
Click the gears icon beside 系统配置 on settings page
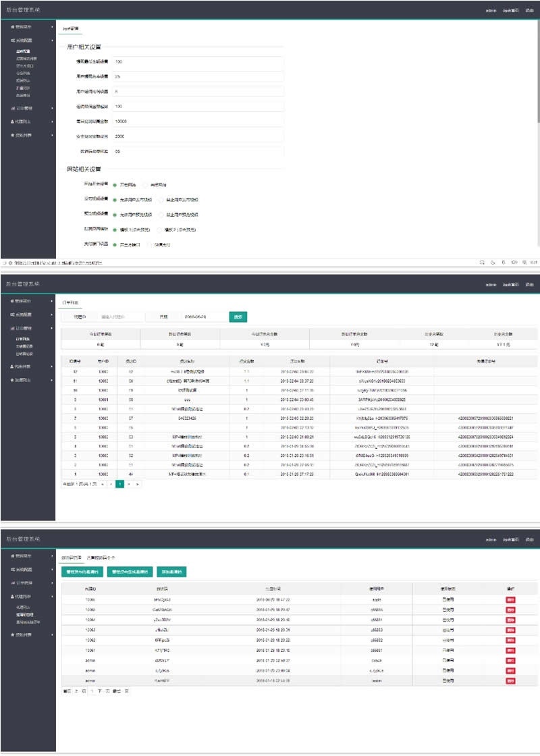[x=13, y=40]
